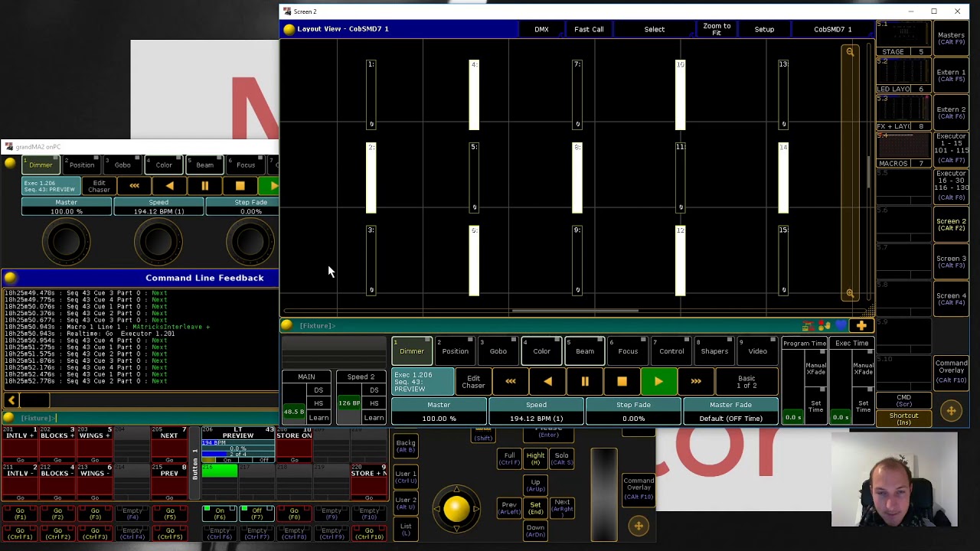980x551 pixels.
Task: Pause the chaser in Screen 2 encoder bar
Action: (585, 381)
